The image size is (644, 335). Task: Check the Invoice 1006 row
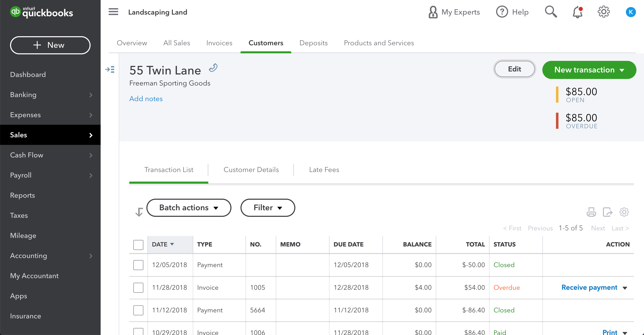138,331
